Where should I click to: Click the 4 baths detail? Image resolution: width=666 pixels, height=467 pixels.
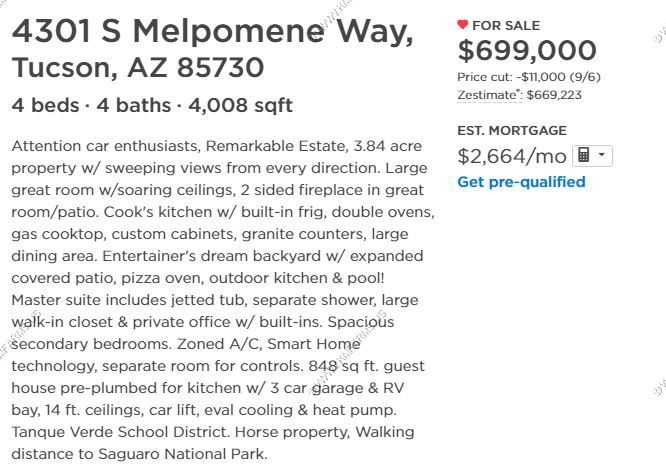(133, 105)
